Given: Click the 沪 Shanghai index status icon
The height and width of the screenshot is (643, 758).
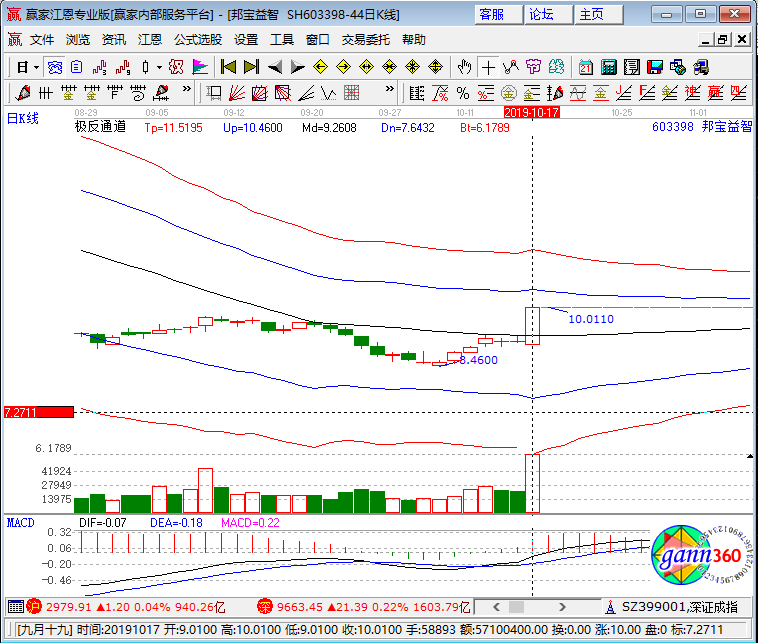Looking at the screenshot, I should pyautogui.click(x=33, y=606).
